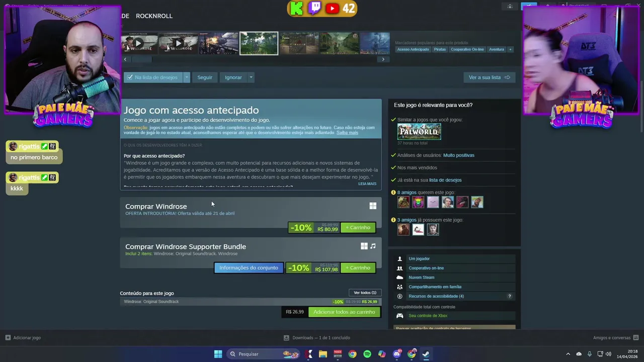Open File Explorer from the taskbar

click(x=323, y=354)
